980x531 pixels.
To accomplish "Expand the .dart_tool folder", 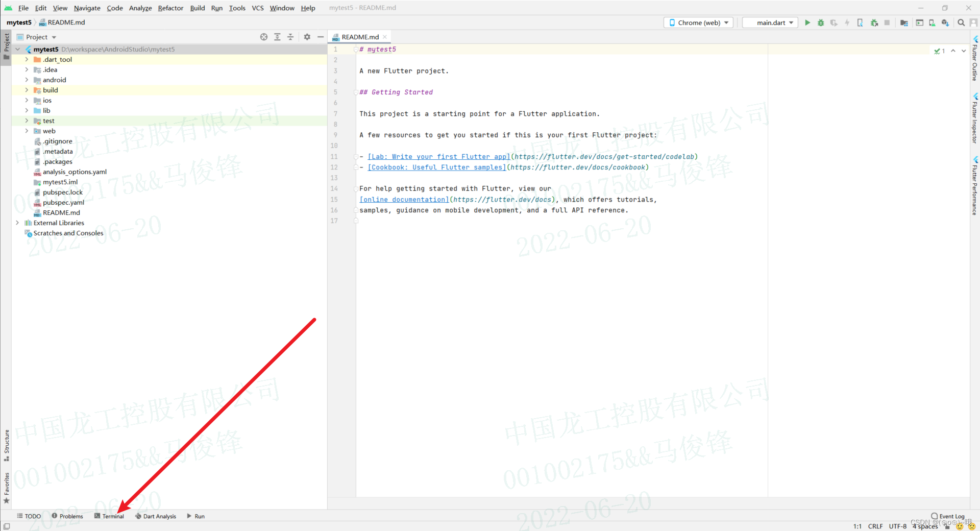I will (27, 60).
